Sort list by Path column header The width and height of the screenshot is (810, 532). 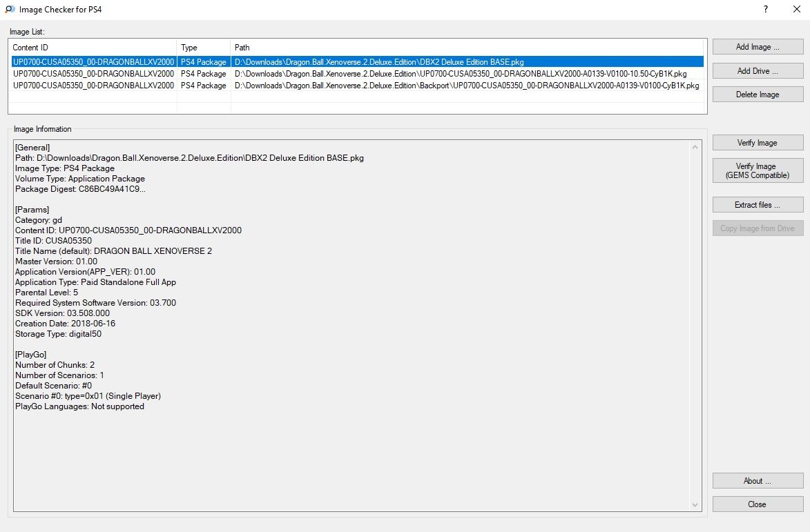coord(467,48)
